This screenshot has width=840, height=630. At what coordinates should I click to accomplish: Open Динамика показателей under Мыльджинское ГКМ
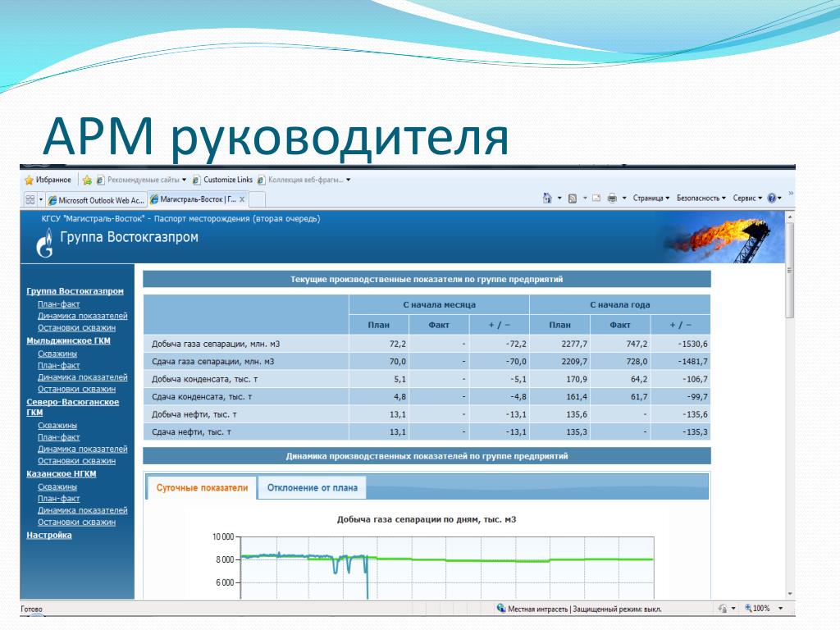pyautogui.click(x=83, y=377)
